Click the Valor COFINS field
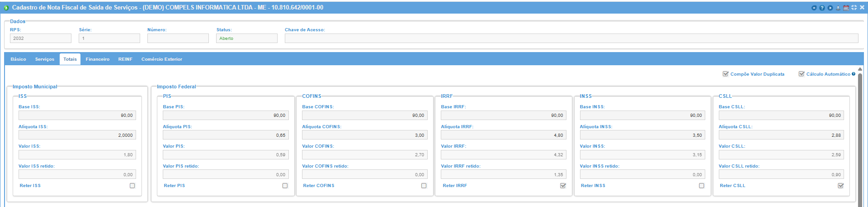The height and width of the screenshot is (207, 868). [365, 155]
